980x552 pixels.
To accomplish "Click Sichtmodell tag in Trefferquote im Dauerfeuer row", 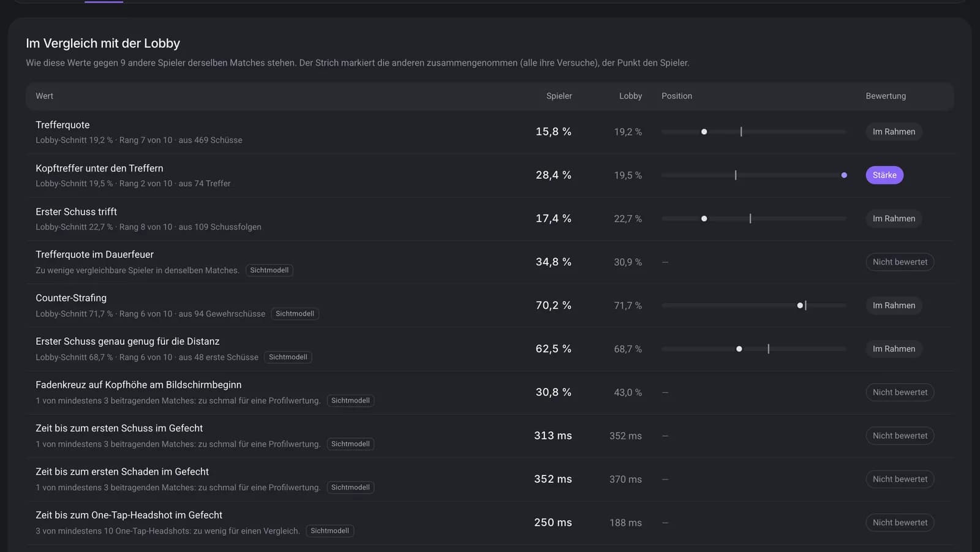I will (269, 270).
